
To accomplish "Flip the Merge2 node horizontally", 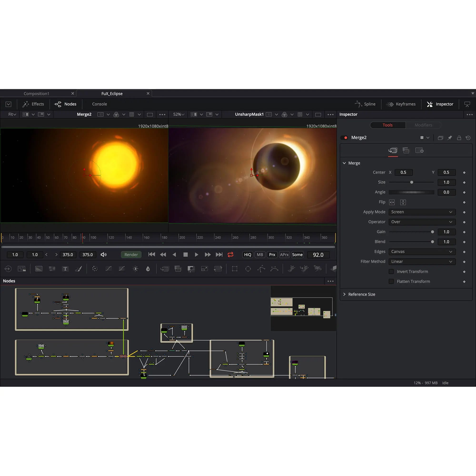I will (x=392, y=202).
